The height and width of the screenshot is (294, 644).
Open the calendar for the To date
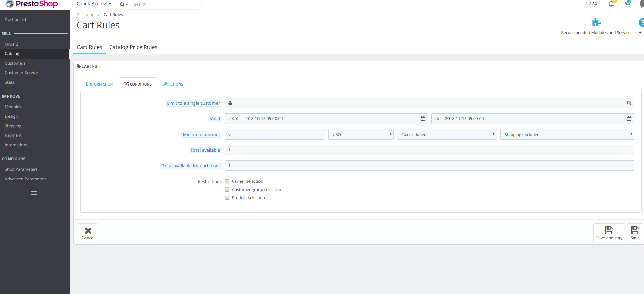coord(629,119)
